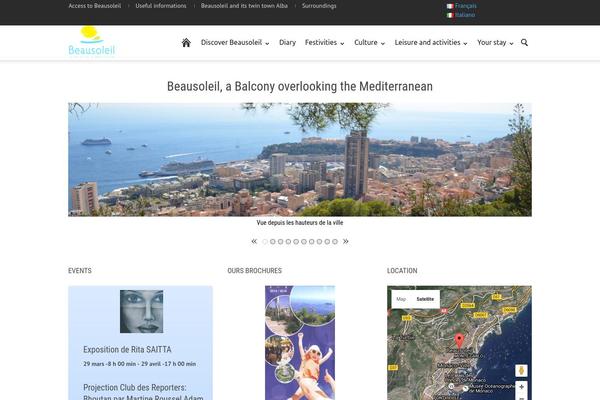
Task: Show the previous slide with double-left arrow
Action: click(254, 241)
